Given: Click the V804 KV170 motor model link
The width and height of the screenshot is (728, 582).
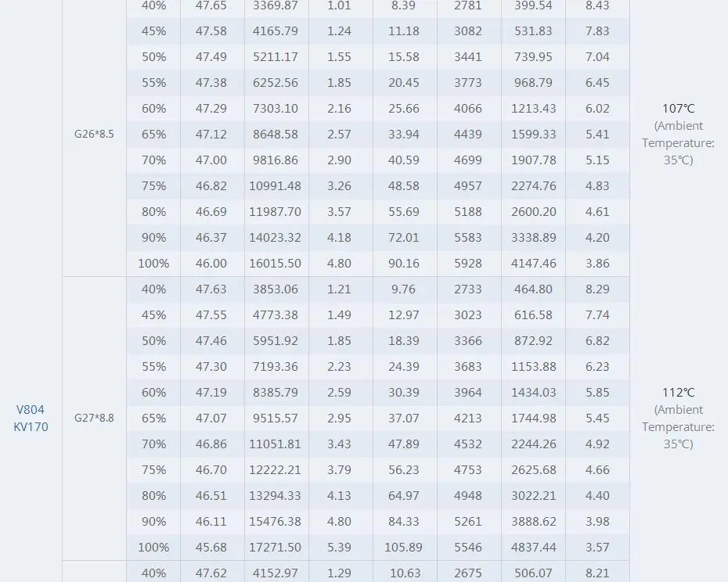Looking at the screenshot, I should coord(31,418).
